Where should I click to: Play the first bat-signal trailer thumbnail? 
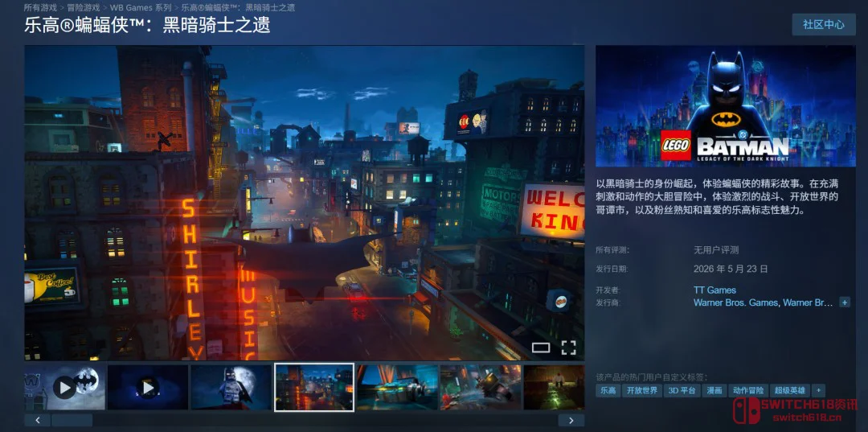coord(65,387)
